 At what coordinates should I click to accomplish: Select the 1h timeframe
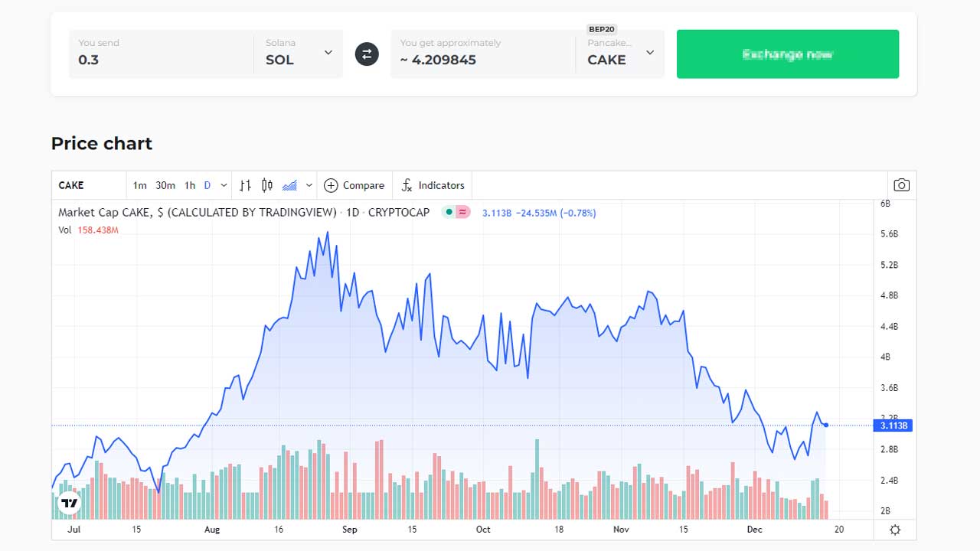click(x=190, y=185)
